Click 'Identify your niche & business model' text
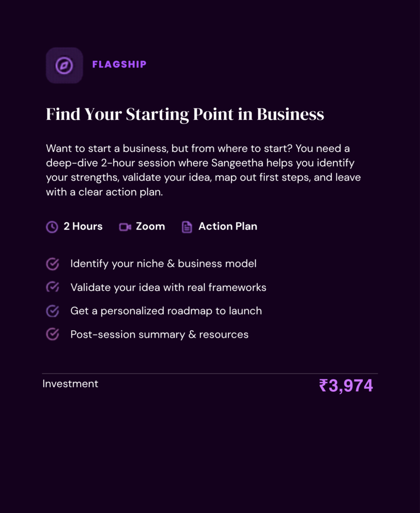Image resolution: width=420 pixels, height=513 pixels. click(x=163, y=264)
